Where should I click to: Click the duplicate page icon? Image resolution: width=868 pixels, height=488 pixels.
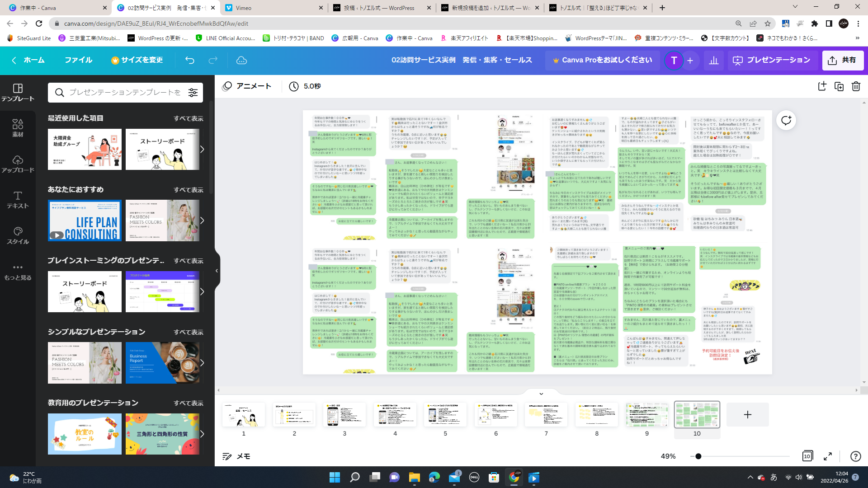[839, 86]
